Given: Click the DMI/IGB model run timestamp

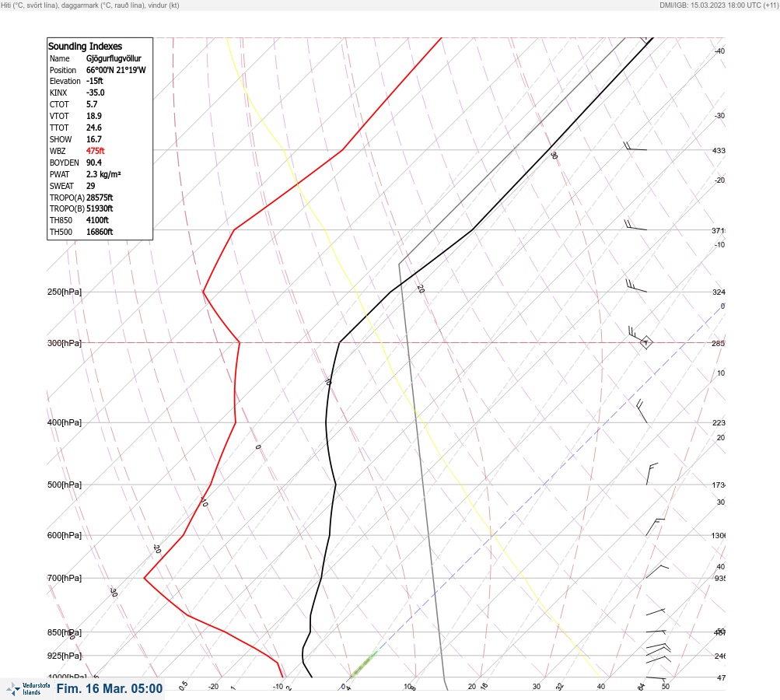Looking at the screenshot, I should 719,5.
